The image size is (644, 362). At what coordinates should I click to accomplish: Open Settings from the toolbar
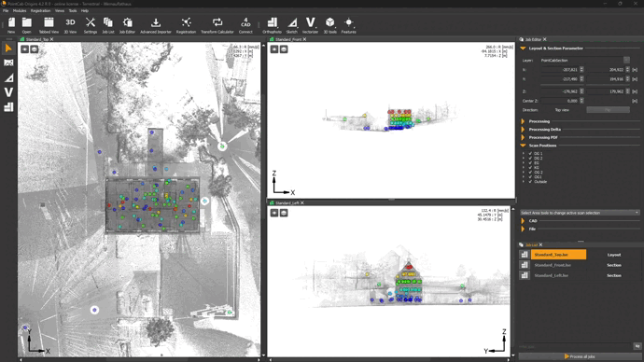point(91,24)
